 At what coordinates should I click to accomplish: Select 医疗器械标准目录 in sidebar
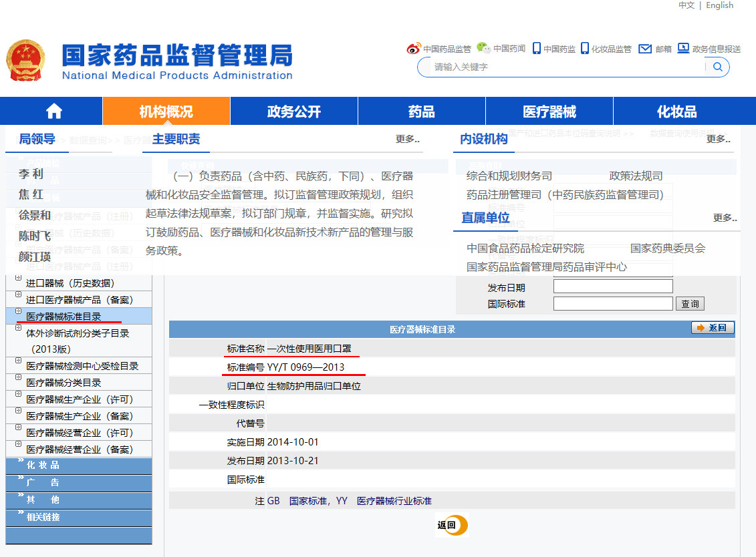pyautogui.click(x=64, y=317)
